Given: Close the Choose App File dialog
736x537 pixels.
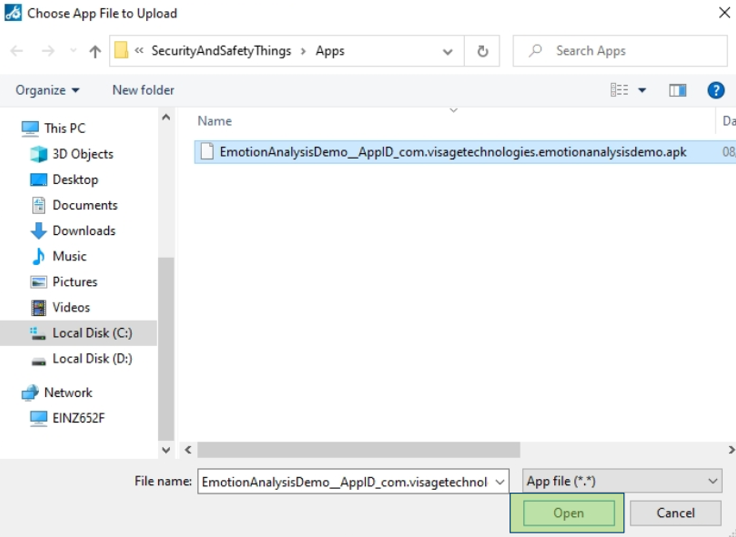Looking at the screenshot, I should click(724, 13).
